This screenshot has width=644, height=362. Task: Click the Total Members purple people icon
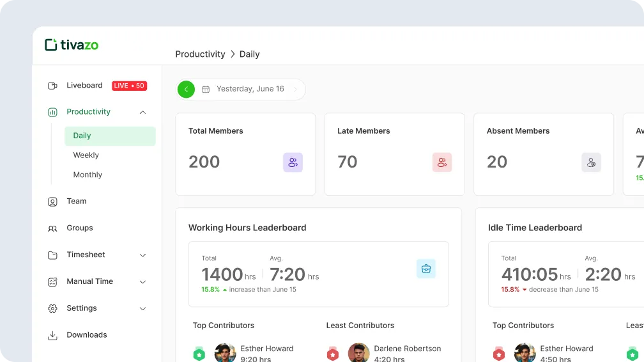[293, 162]
